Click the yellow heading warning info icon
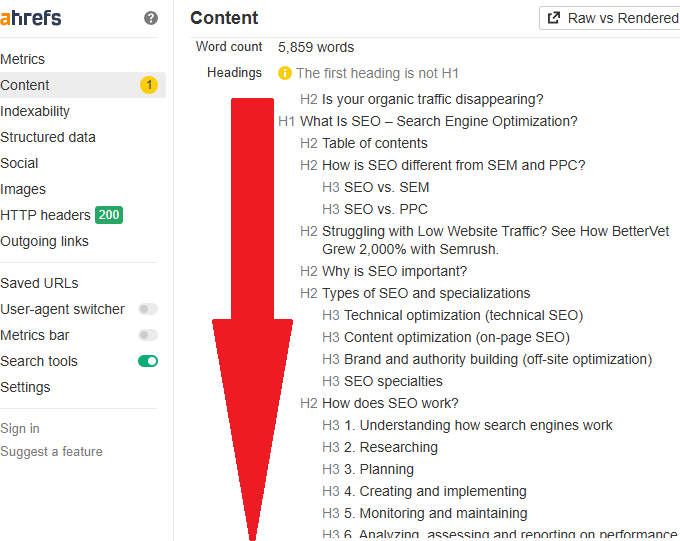 [x=284, y=73]
